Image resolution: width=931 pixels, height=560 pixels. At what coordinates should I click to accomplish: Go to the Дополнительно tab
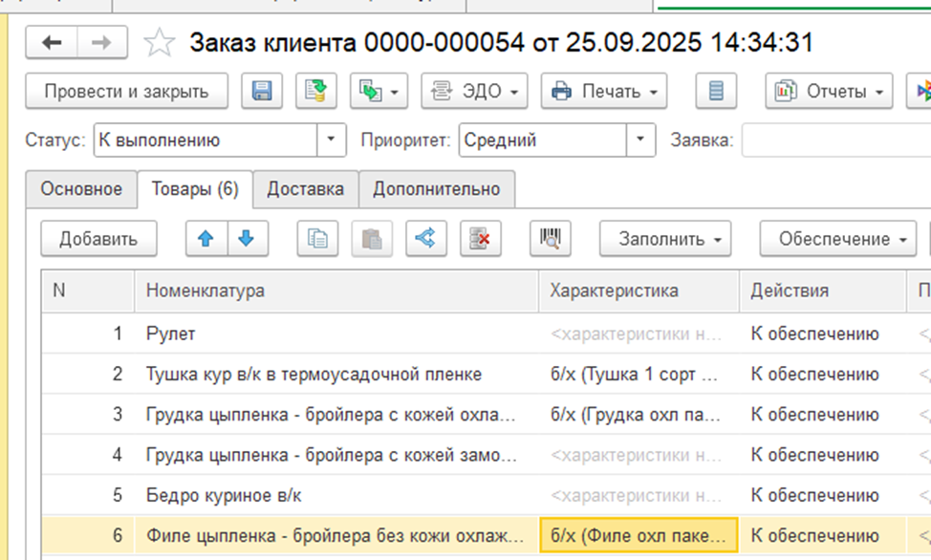(436, 189)
